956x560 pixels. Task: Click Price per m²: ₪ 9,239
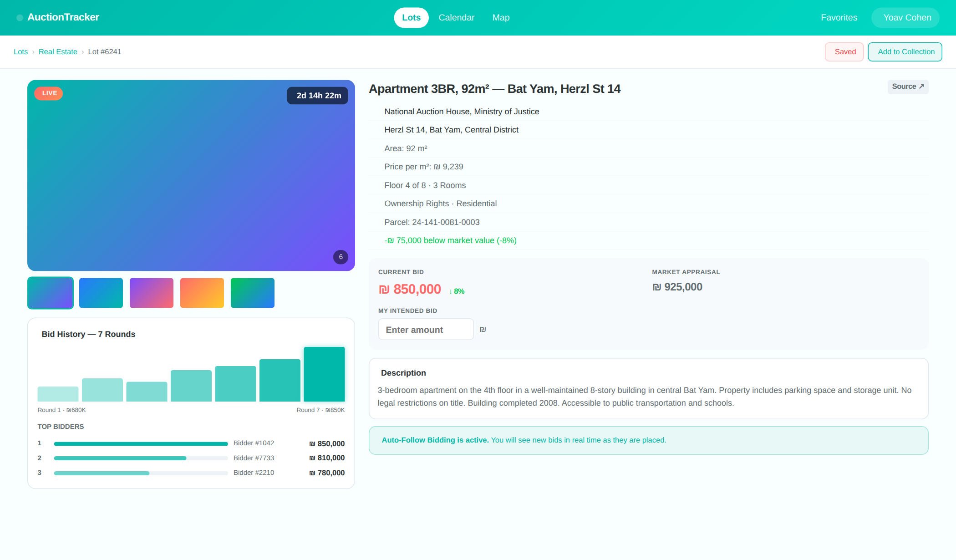424,167
